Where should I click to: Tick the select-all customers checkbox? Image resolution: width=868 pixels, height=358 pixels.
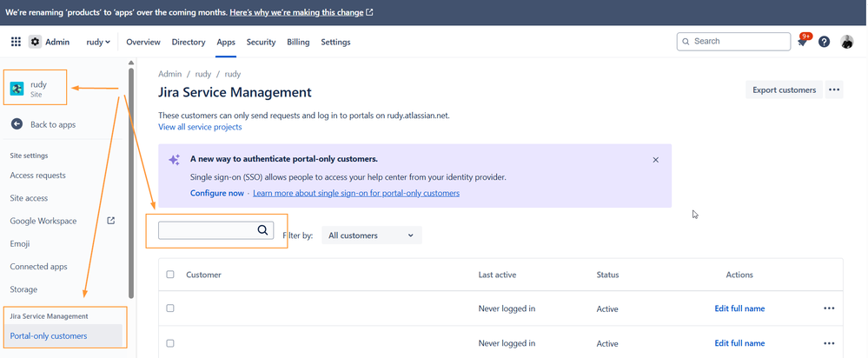tap(170, 275)
